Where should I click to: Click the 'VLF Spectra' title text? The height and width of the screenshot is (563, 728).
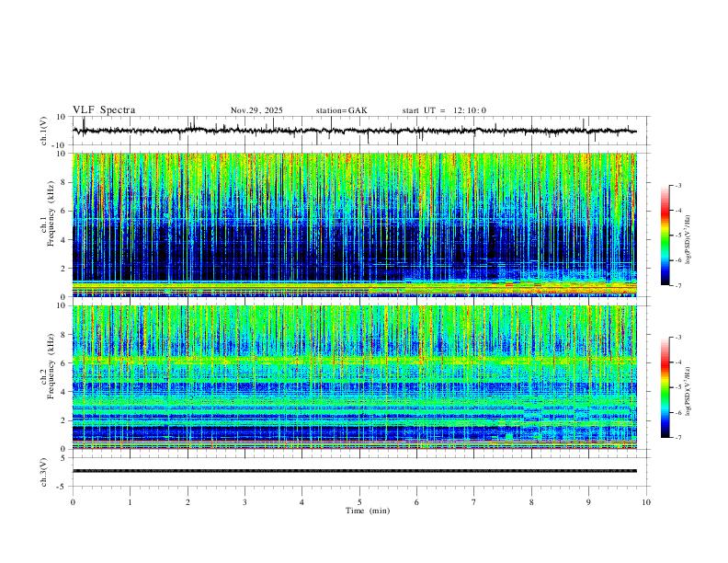(x=104, y=110)
